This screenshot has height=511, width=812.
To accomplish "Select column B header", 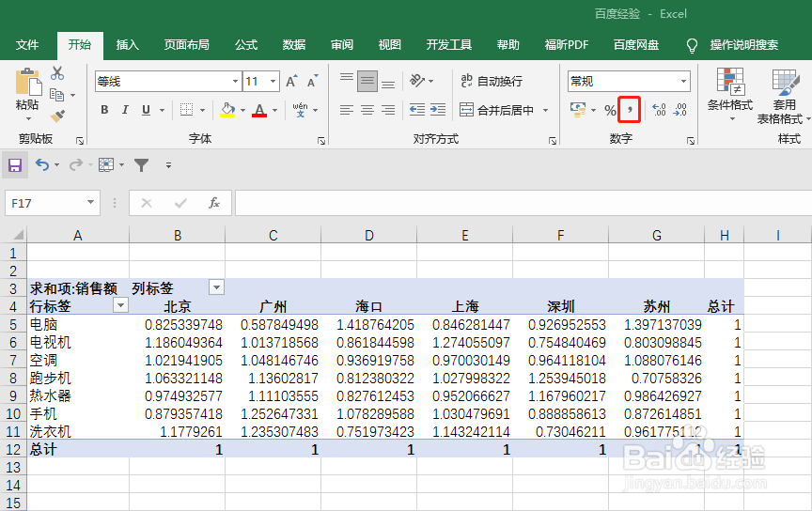I will pyautogui.click(x=177, y=235).
